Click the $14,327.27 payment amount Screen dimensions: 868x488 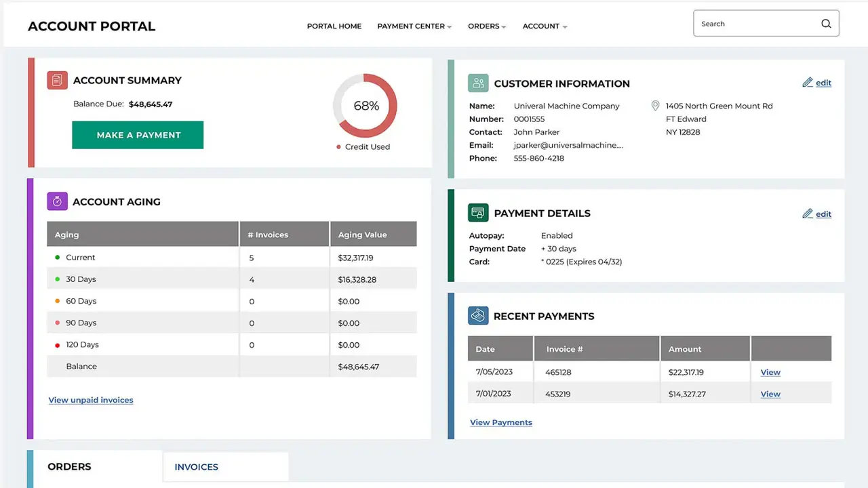[687, 394]
